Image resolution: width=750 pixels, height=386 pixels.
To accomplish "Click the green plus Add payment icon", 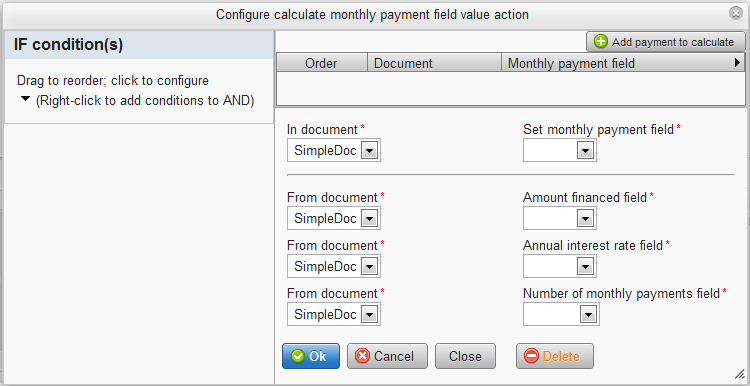I will [601, 42].
